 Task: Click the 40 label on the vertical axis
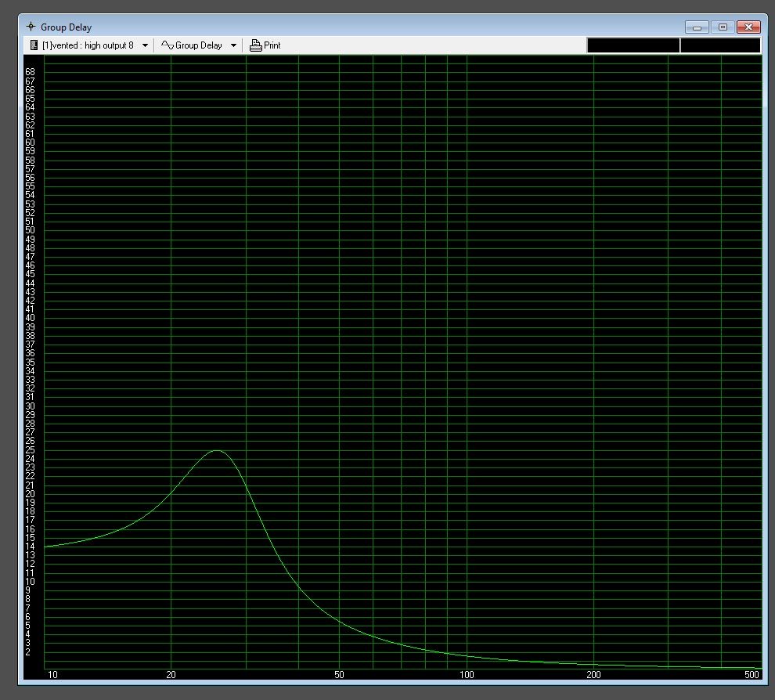point(31,318)
